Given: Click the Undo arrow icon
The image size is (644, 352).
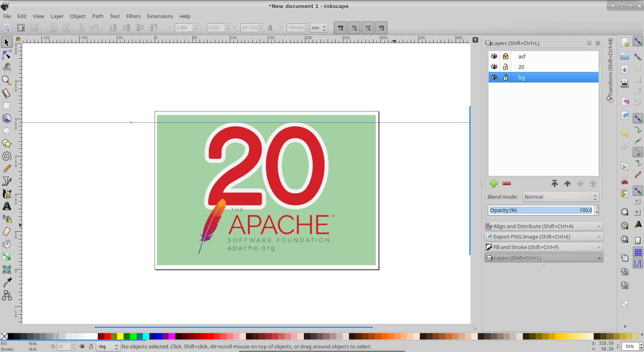Looking at the screenshot, I should [625, 134].
